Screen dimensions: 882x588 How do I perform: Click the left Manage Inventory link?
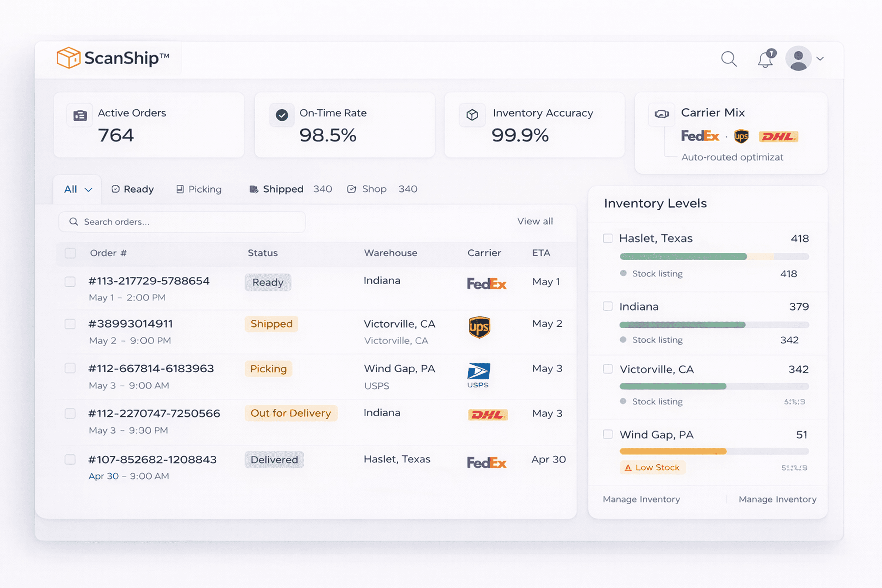pos(641,499)
